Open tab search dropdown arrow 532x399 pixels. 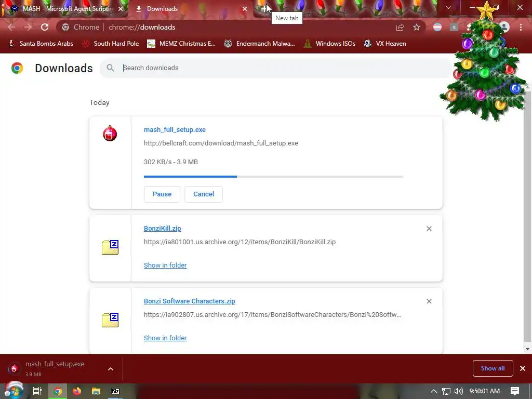[x=448, y=7]
